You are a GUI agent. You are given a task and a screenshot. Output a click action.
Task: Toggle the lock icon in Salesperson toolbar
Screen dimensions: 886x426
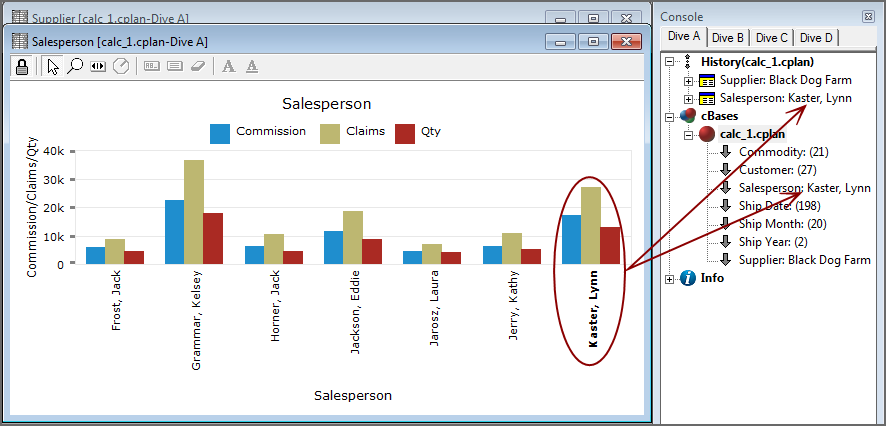click(x=22, y=67)
